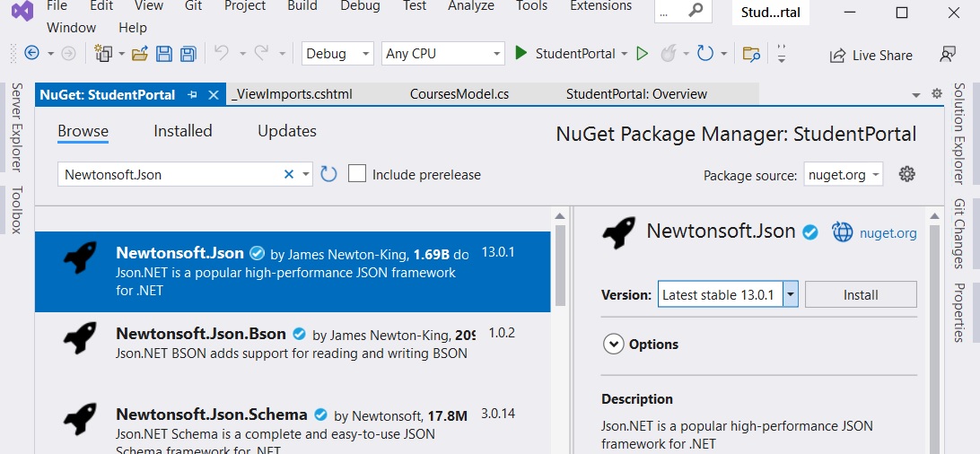This screenshot has width=980, height=454.
Task: Open the nuget.org link
Action: pos(888,233)
